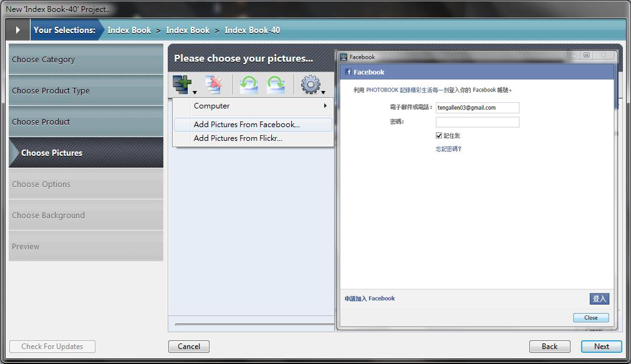Image resolution: width=631 pixels, height=364 pixels.
Task: Click the Rotate Left icon
Action: tap(249, 84)
